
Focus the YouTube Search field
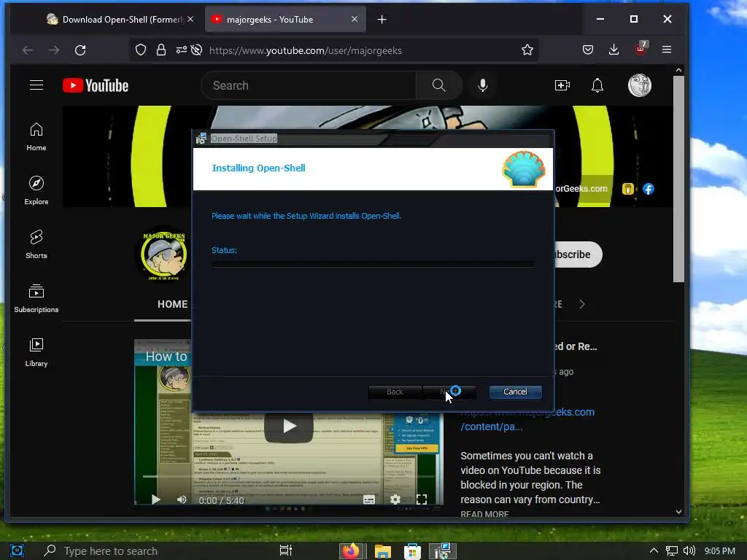point(309,86)
